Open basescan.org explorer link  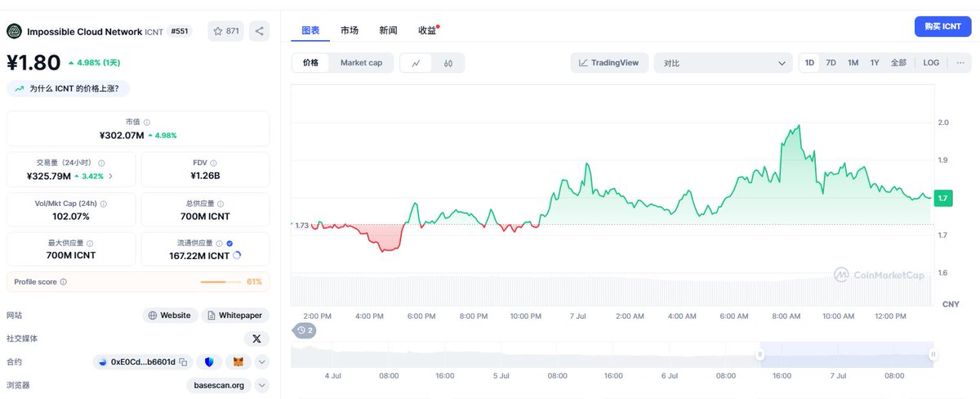pos(219,385)
